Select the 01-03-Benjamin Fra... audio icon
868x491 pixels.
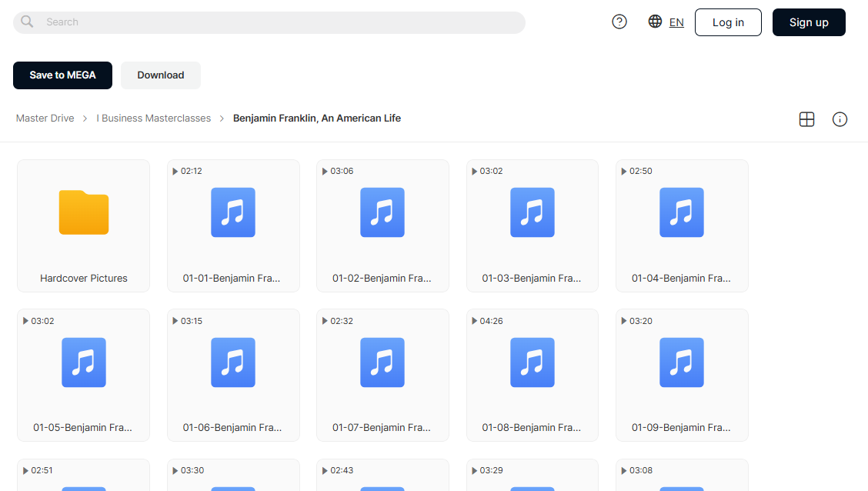tap(532, 212)
